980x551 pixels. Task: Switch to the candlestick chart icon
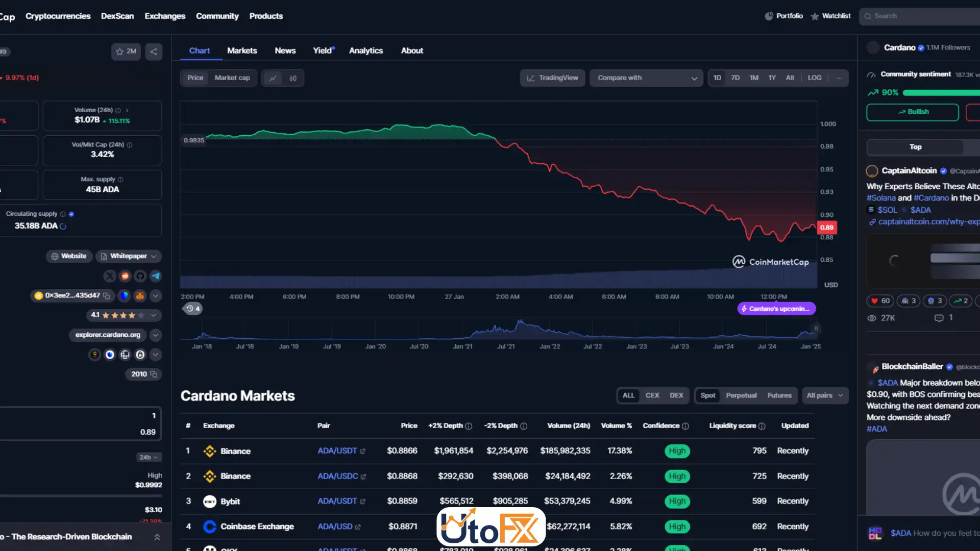click(293, 78)
